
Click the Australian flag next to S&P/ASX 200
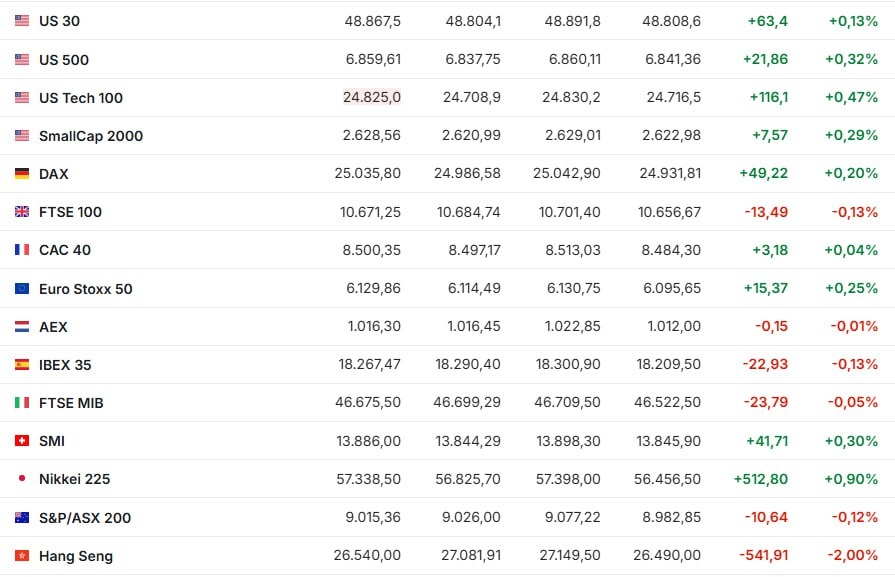22,518
